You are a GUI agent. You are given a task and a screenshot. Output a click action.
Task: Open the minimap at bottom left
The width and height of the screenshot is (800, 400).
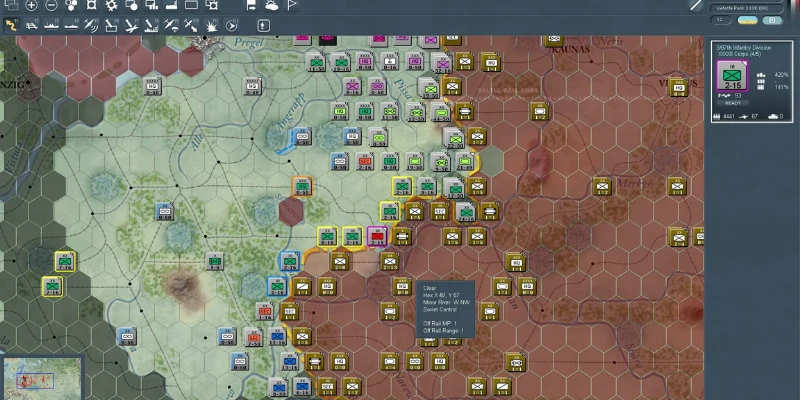(42, 379)
